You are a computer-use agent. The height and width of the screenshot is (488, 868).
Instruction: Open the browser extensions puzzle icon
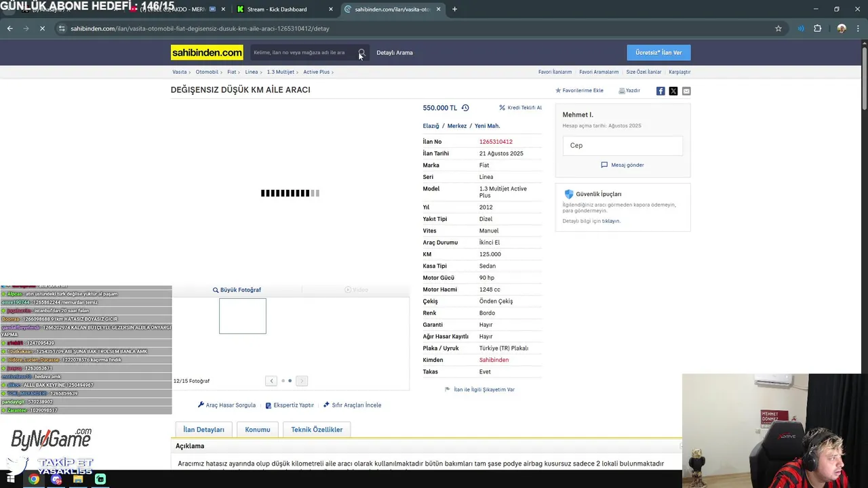click(x=817, y=28)
